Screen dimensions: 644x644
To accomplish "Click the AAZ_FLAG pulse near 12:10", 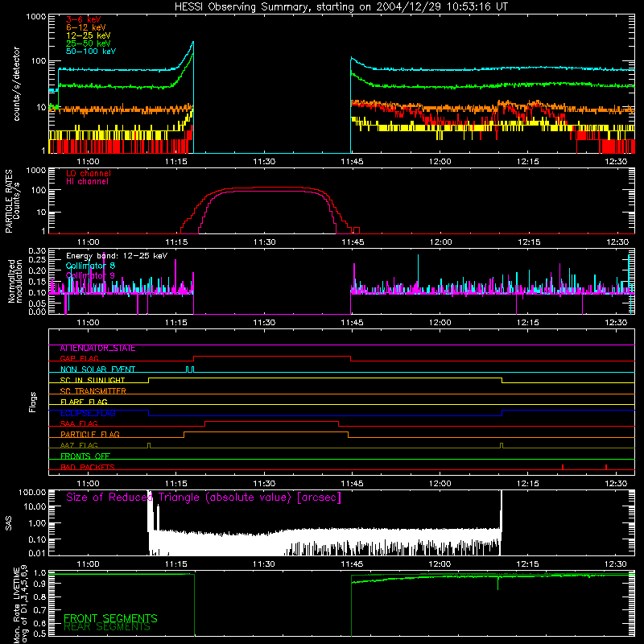I will pyautogui.click(x=502, y=446).
